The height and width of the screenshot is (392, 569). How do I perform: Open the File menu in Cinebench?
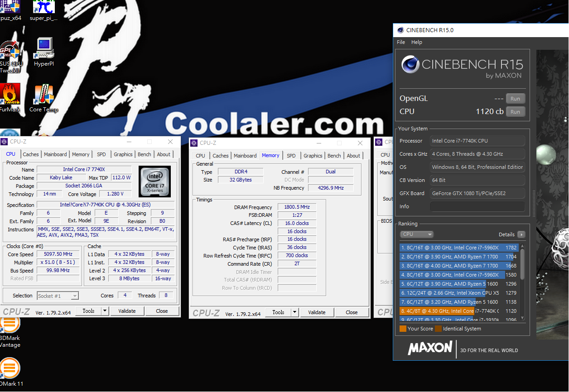(401, 42)
